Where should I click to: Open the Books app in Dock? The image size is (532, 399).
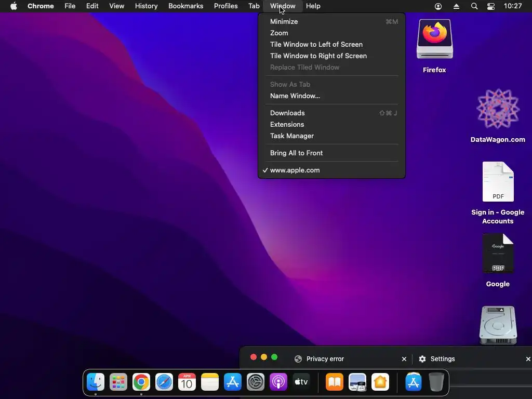tap(335, 382)
